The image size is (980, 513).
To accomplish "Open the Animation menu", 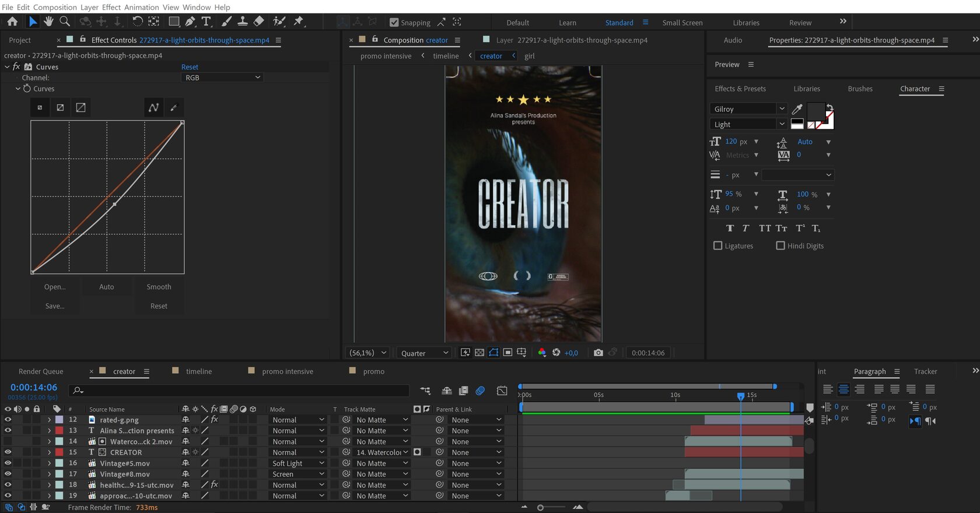I will pos(141,7).
